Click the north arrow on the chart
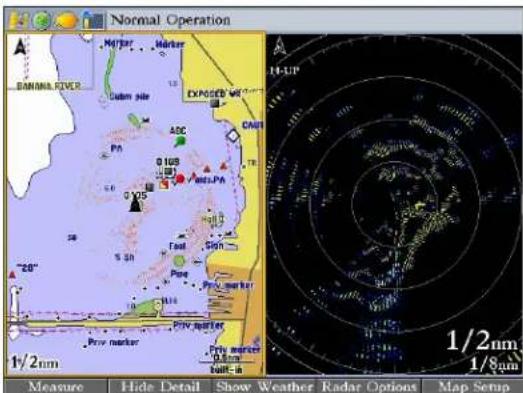The width and height of the screenshot is (523, 393). click(20, 46)
